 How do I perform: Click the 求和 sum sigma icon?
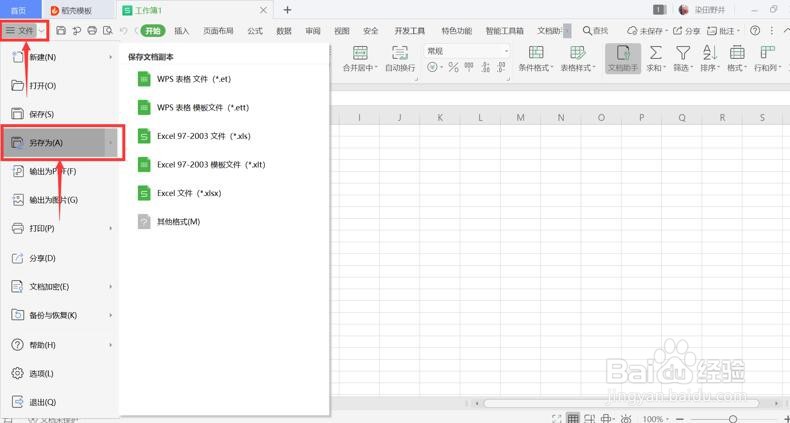pyautogui.click(x=655, y=52)
